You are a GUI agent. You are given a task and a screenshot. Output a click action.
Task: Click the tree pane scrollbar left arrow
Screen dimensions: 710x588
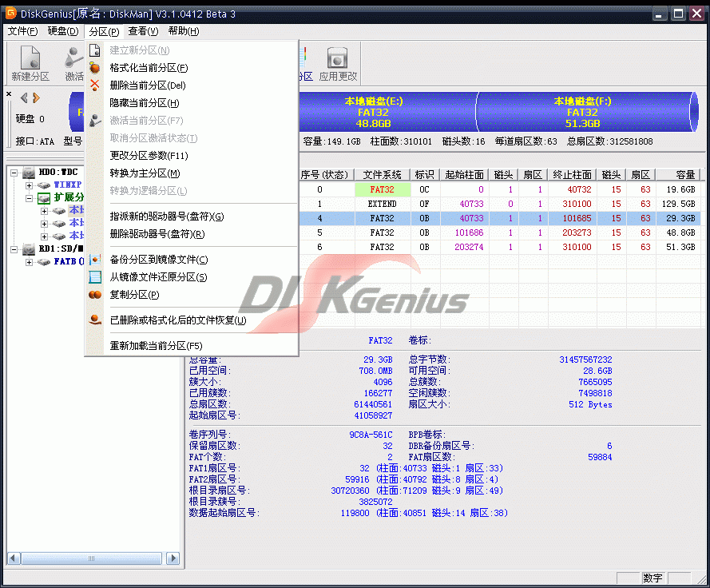(14, 558)
